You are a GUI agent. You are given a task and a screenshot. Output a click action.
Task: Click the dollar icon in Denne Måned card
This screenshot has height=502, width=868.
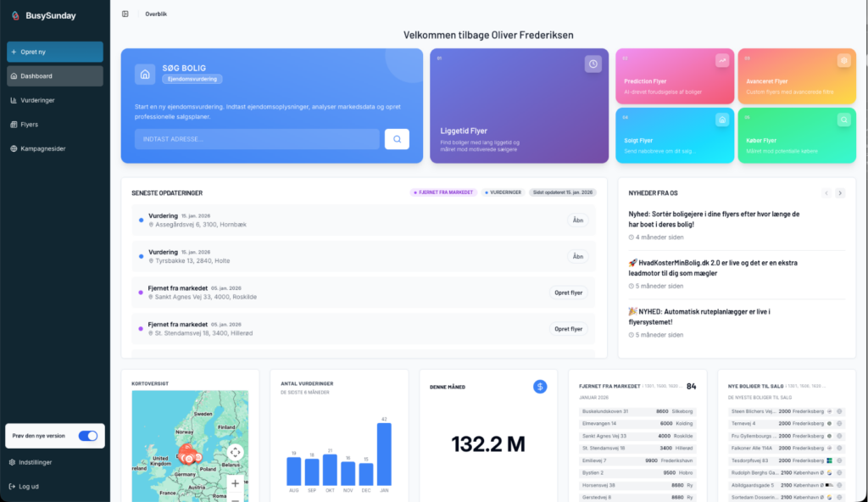(x=540, y=387)
